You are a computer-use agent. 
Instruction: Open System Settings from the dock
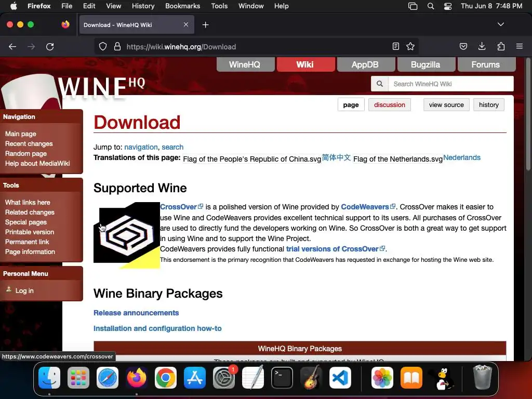pos(224,378)
